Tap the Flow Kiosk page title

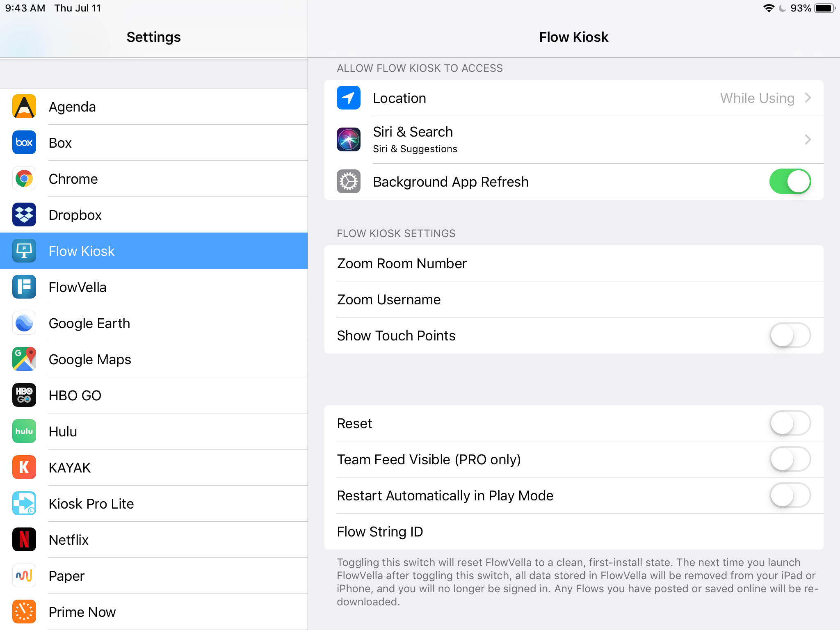573,37
